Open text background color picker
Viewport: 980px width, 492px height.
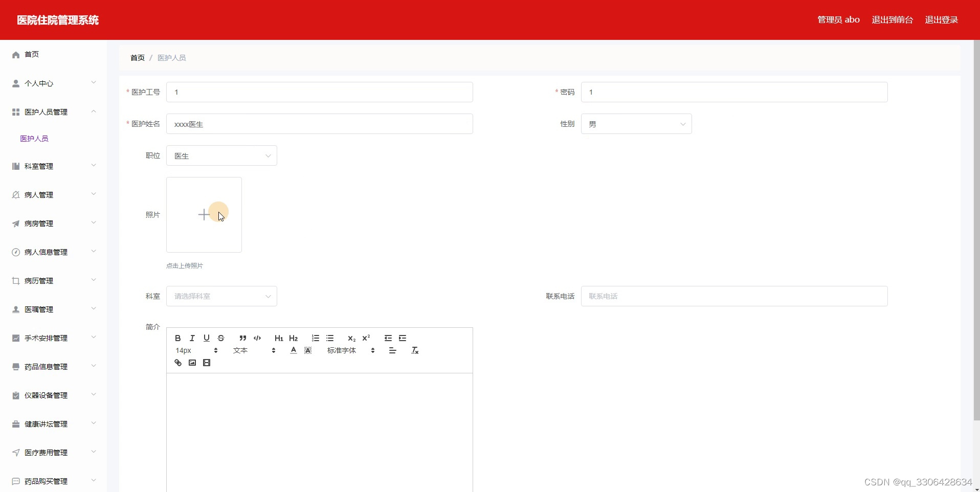308,350
